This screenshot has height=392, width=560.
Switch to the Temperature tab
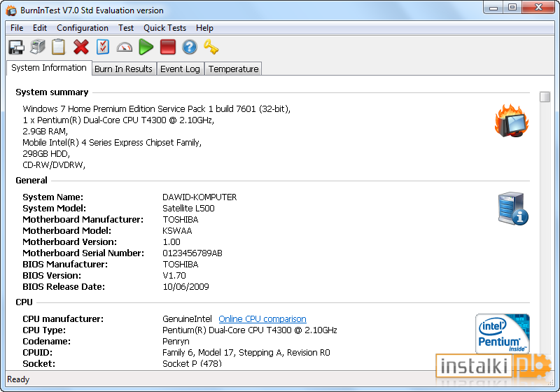(233, 69)
